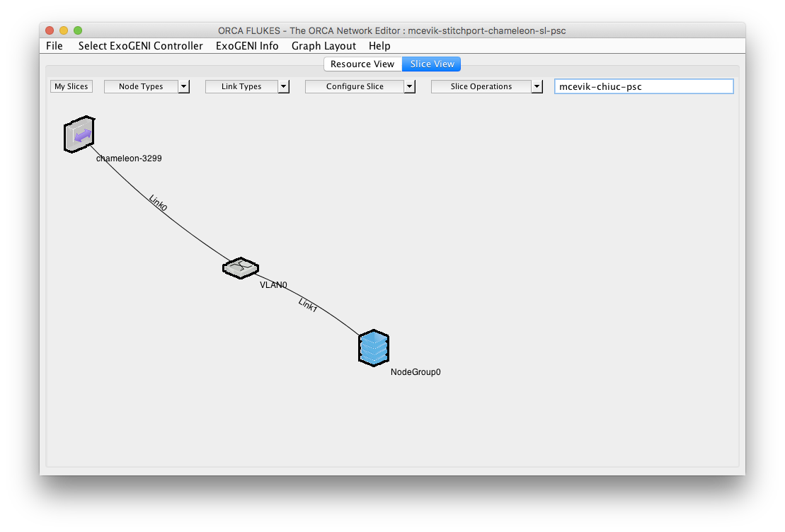Image resolution: width=785 pixels, height=532 pixels.
Task: Switch to the Slice View tab
Action: 432,64
